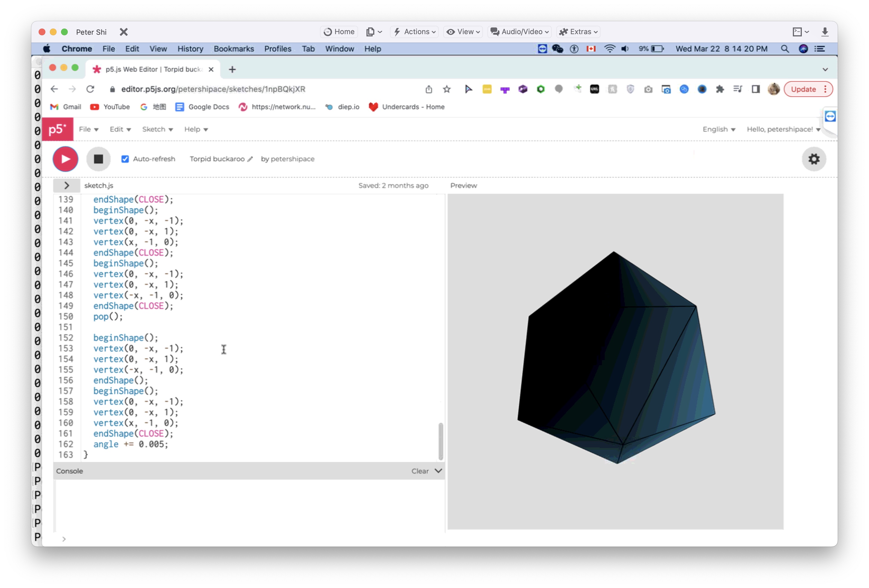
Task: Open the macOS Apple menu
Action: [47, 49]
